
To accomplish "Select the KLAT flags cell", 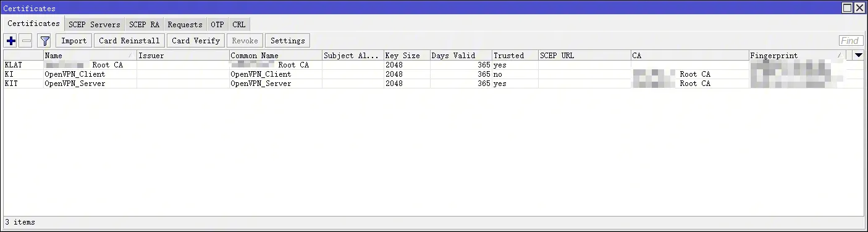I will (x=23, y=65).
